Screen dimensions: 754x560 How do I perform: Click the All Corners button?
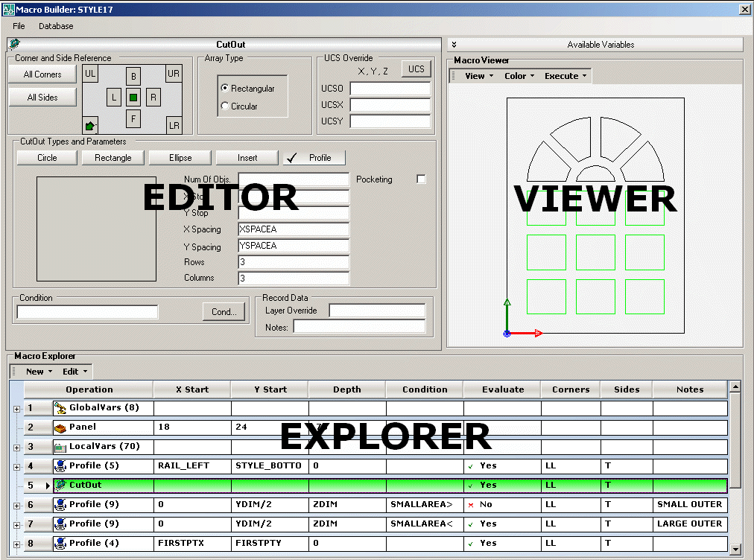coord(42,74)
